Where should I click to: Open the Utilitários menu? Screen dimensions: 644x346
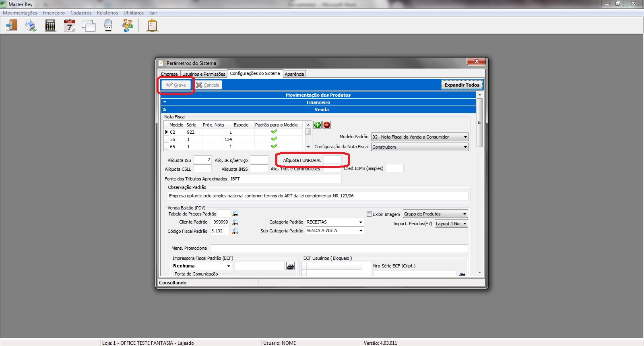pos(134,13)
